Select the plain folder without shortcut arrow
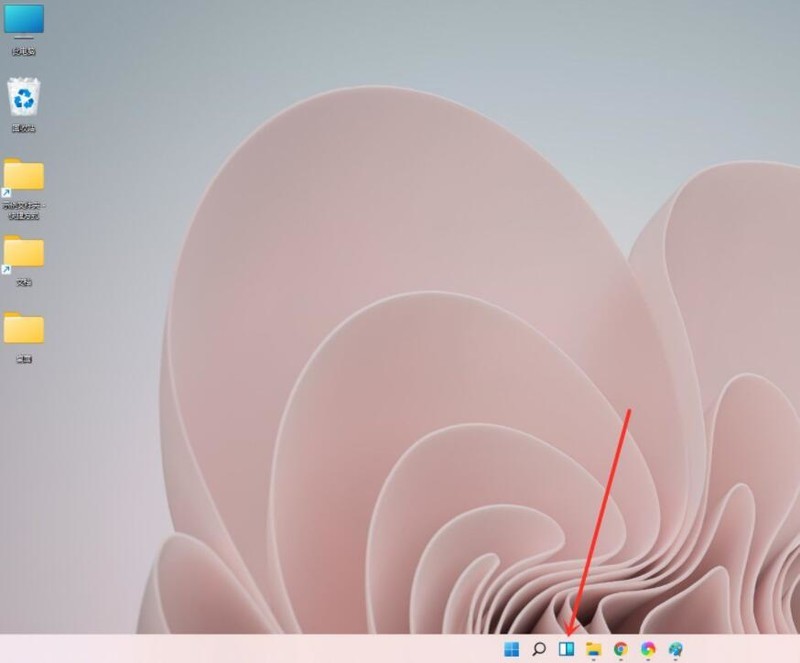This screenshot has height=663, width=800. tap(23, 337)
